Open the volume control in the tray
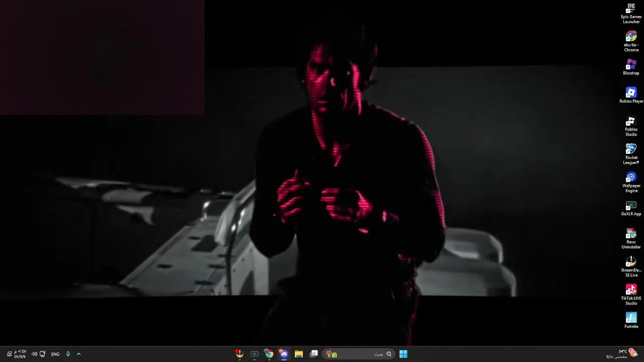This screenshot has width=644, height=362. tap(34, 354)
